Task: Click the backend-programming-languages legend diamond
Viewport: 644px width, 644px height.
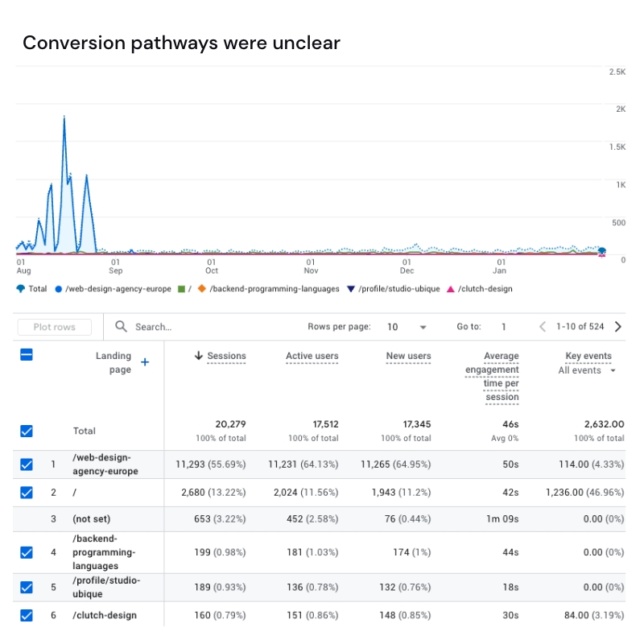Action: click(201, 289)
